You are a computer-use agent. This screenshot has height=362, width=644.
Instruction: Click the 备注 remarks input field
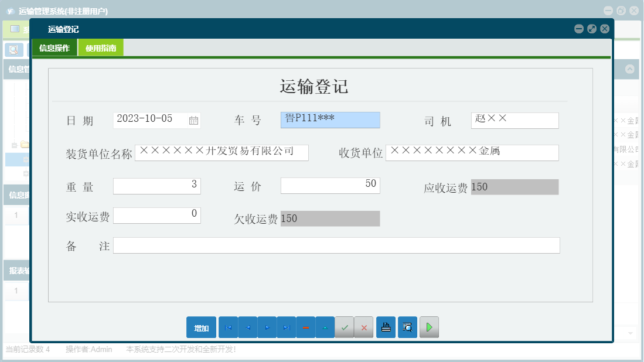tap(338, 245)
